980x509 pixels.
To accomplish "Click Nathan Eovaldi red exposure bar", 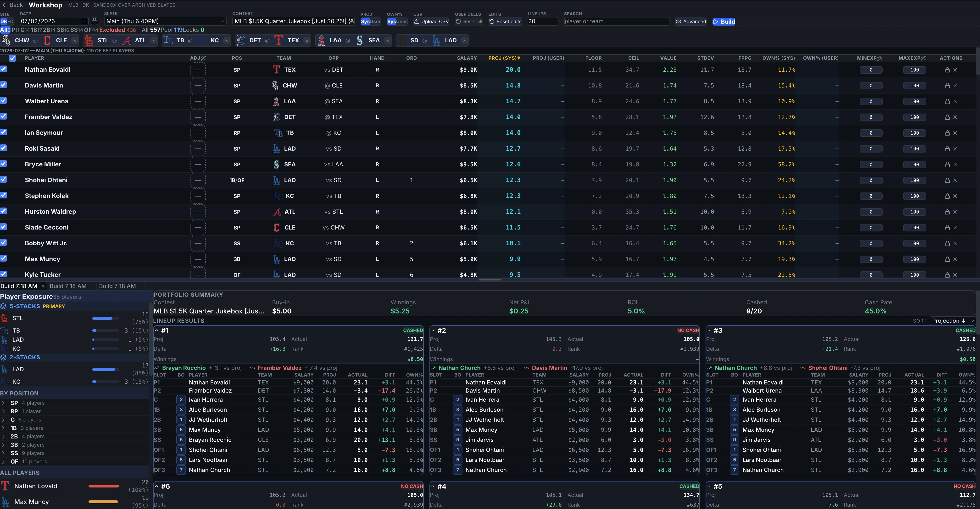I will click(x=104, y=486).
